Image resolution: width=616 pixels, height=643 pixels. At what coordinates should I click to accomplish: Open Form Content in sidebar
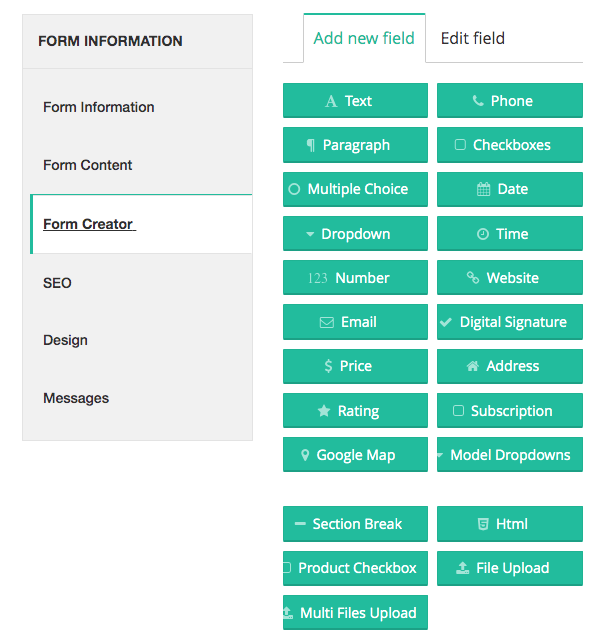click(88, 165)
